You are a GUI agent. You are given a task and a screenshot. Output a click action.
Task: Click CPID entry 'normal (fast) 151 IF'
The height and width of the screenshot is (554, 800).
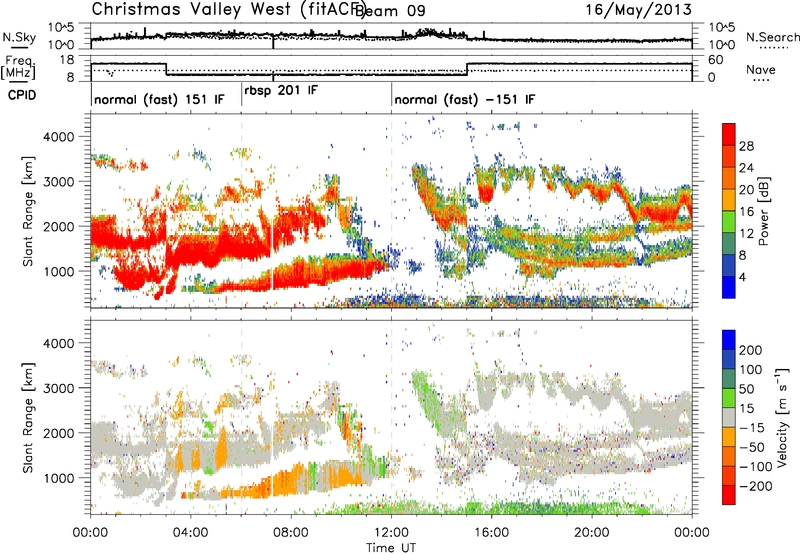point(159,99)
